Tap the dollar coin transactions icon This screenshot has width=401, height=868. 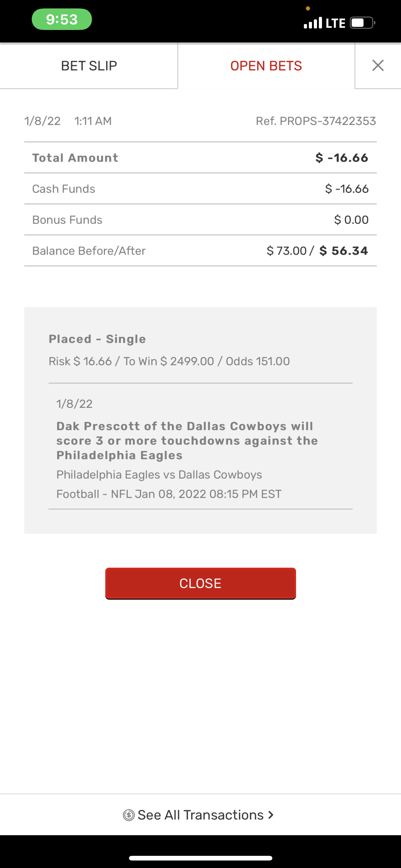tap(129, 815)
